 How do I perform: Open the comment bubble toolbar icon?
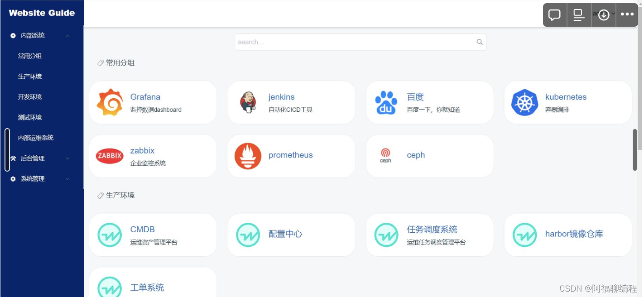pos(554,15)
